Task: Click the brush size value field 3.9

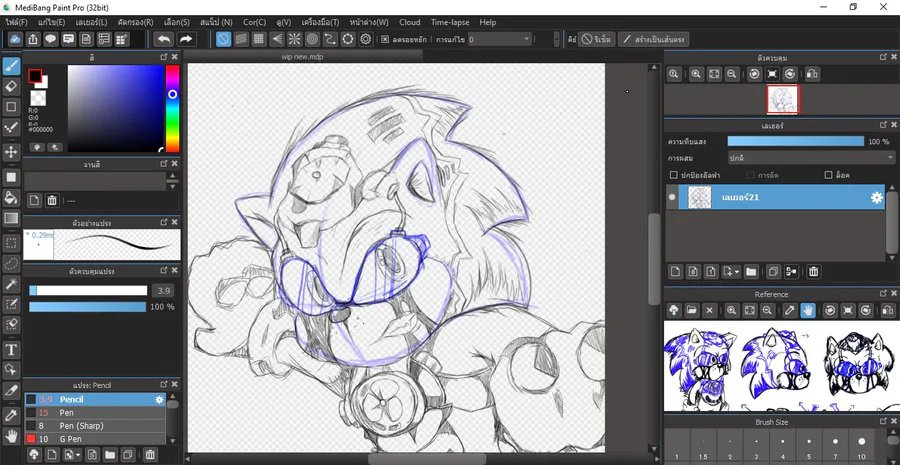Action: coord(163,290)
